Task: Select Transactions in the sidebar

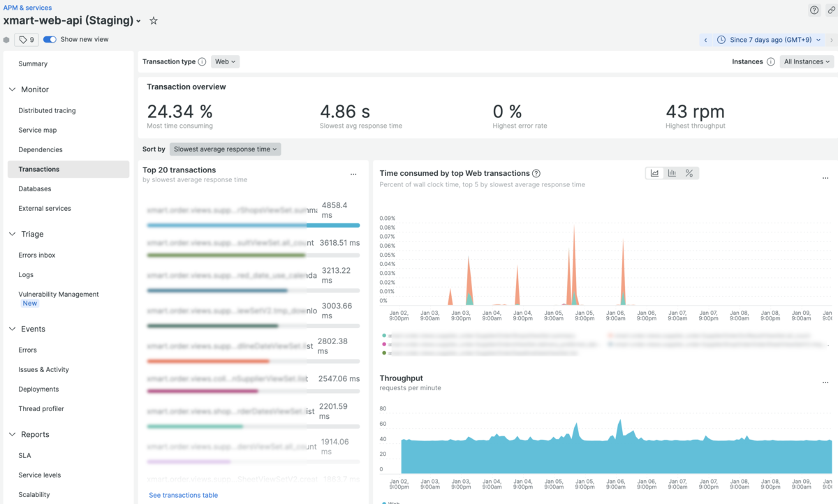Action: (68, 169)
